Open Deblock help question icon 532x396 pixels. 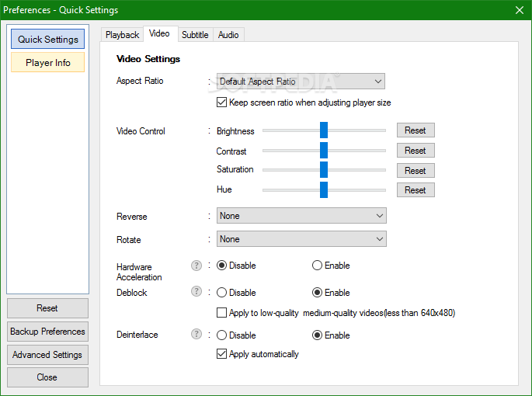click(x=196, y=291)
